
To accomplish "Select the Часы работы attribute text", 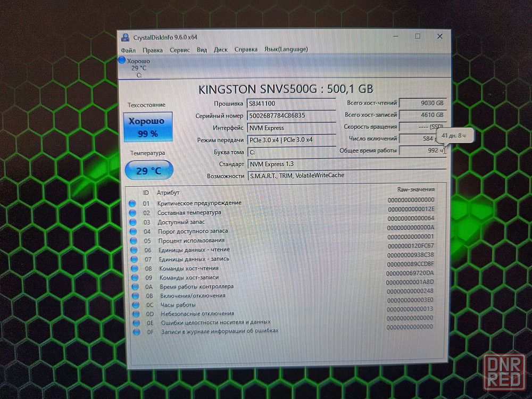I will tap(178, 305).
